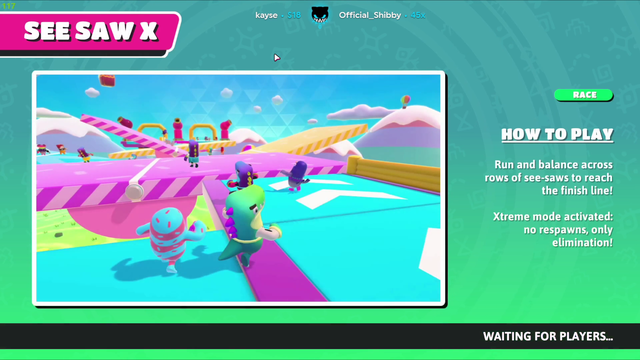Click the HOW TO PLAY heading

click(x=557, y=134)
